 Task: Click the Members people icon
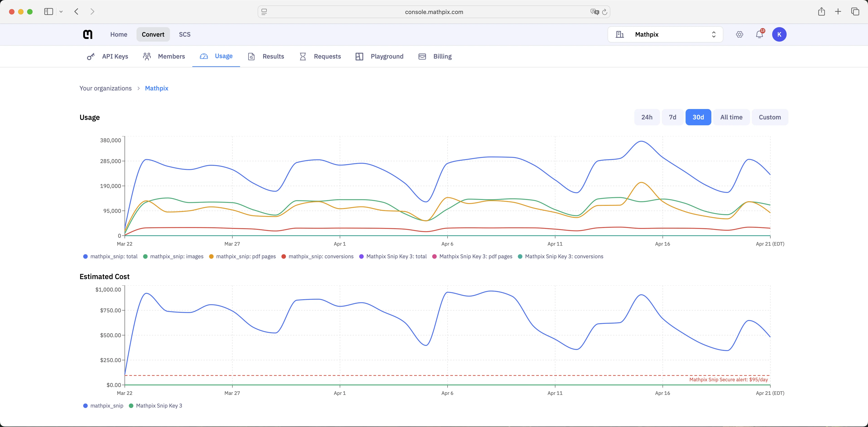coord(146,57)
